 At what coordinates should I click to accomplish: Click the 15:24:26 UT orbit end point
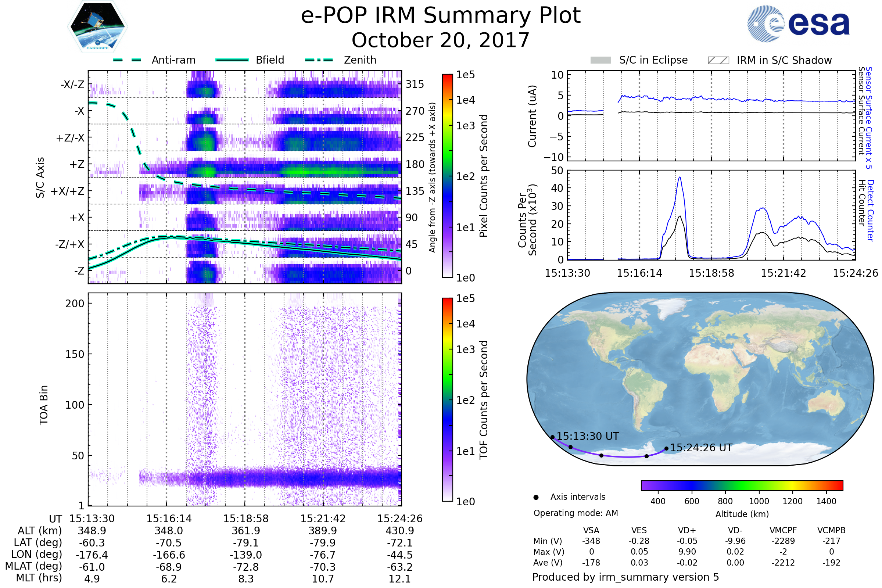(x=666, y=448)
